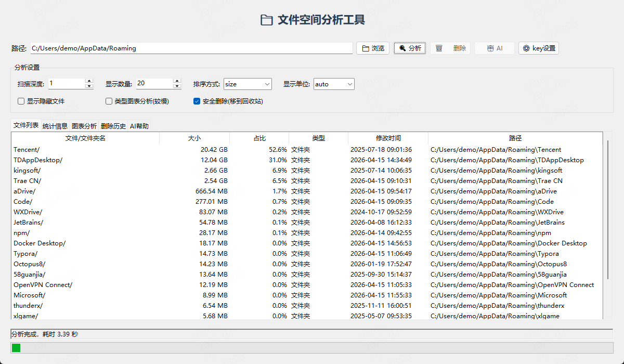Click the folder icon beside the app title
The image size is (624, 364).
coord(266,20)
